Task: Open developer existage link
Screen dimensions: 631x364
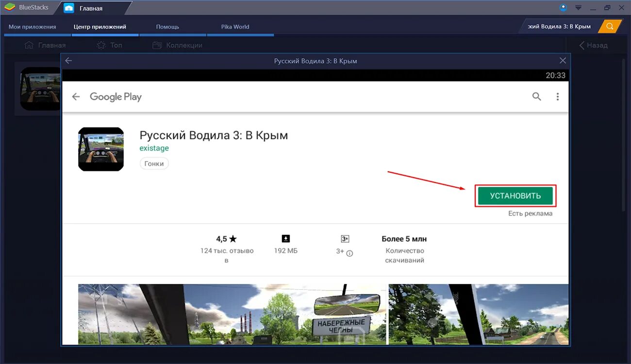Action: (x=154, y=148)
